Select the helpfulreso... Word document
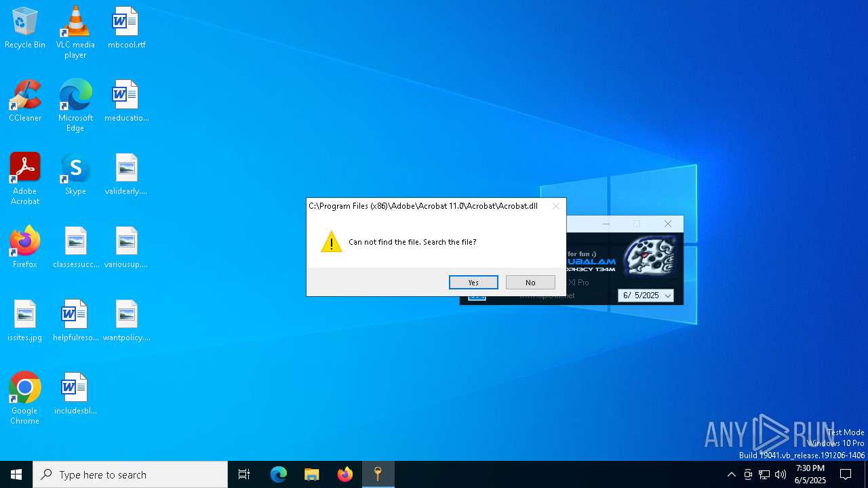The width and height of the screenshot is (868, 488). pos(75,321)
